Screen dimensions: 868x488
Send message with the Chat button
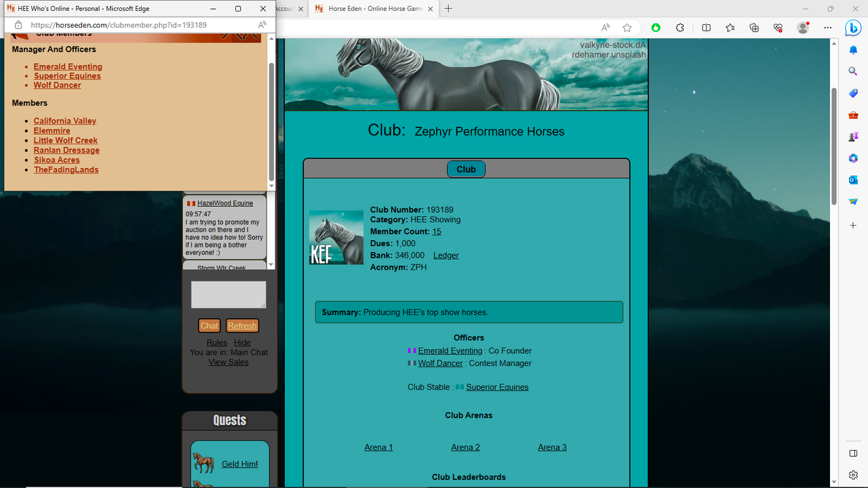point(210,326)
